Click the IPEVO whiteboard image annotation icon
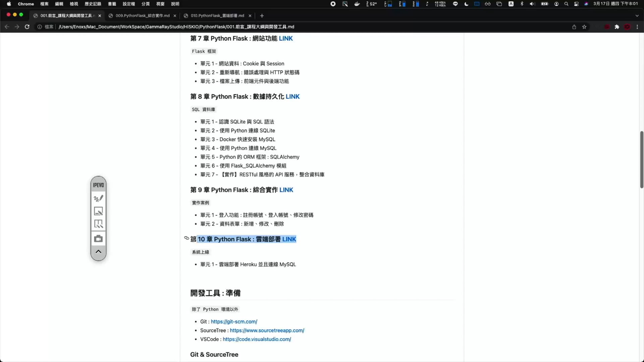Viewport: 644px width, 362px height. pos(98,211)
